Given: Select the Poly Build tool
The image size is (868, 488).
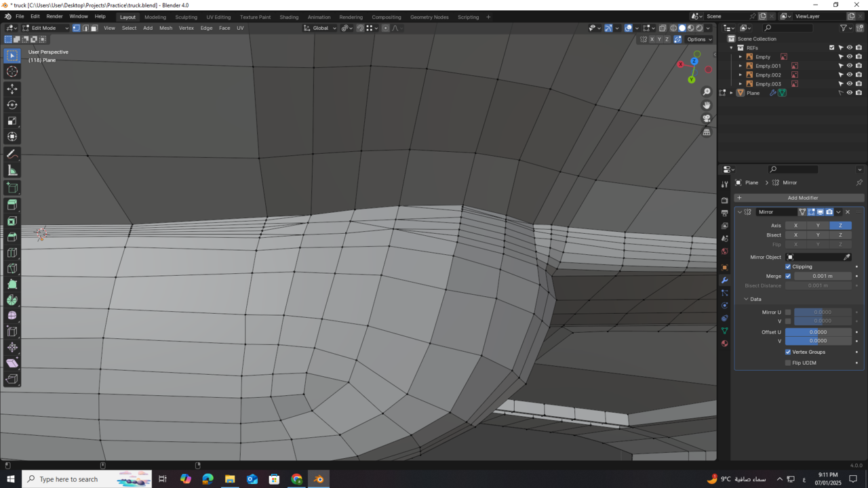Looking at the screenshot, I should [12, 285].
